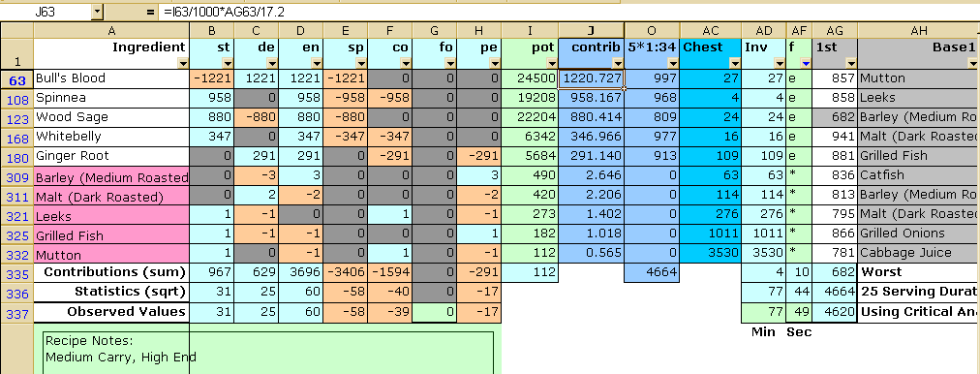This screenshot has height=374, width=980.
Task: Open the contrib column filter dropdown
Action: click(x=618, y=63)
